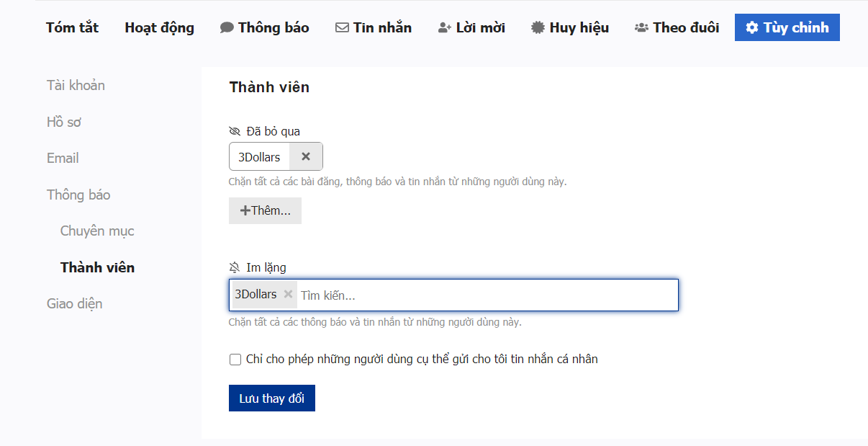Expand the Thông báo sidebar section

coord(78,195)
